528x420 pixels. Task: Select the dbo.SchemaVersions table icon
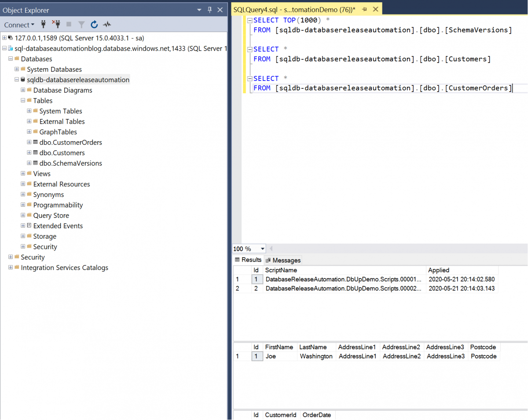(35, 163)
